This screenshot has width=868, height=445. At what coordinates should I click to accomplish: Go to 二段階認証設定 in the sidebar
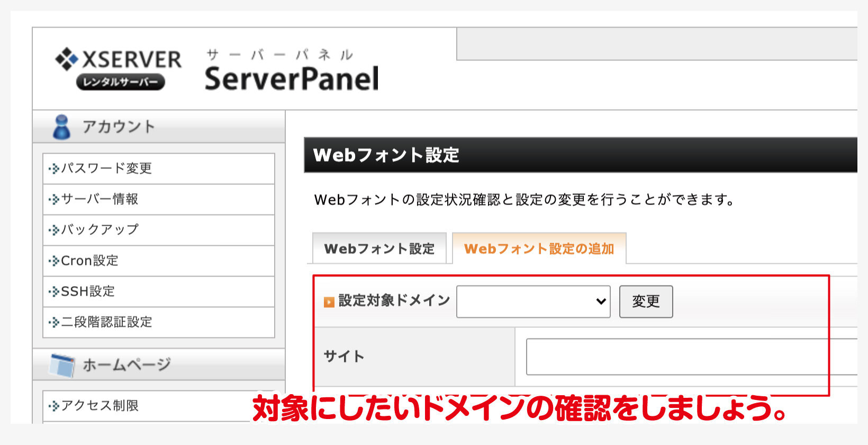coord(106,322)
